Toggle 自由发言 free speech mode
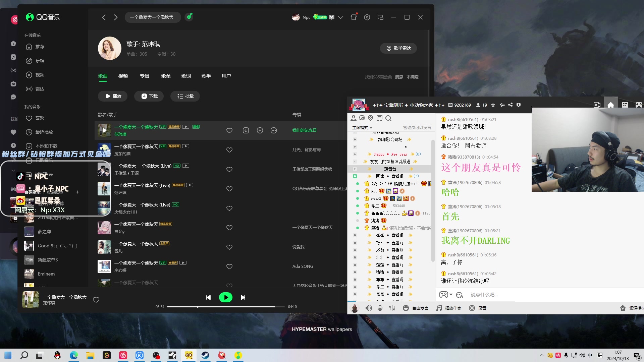Image resolution: width=644 pixels, height=362 pixels. [x=416, y=308]
